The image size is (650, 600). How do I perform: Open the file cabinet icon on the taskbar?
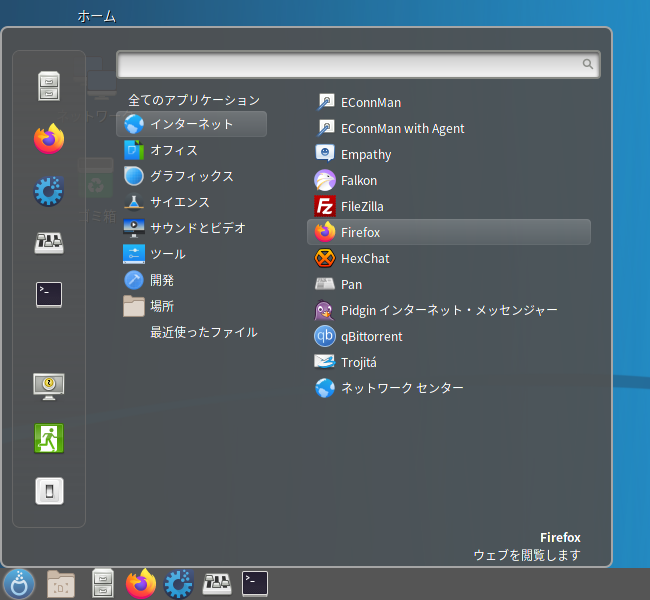[x=102, y=583]
